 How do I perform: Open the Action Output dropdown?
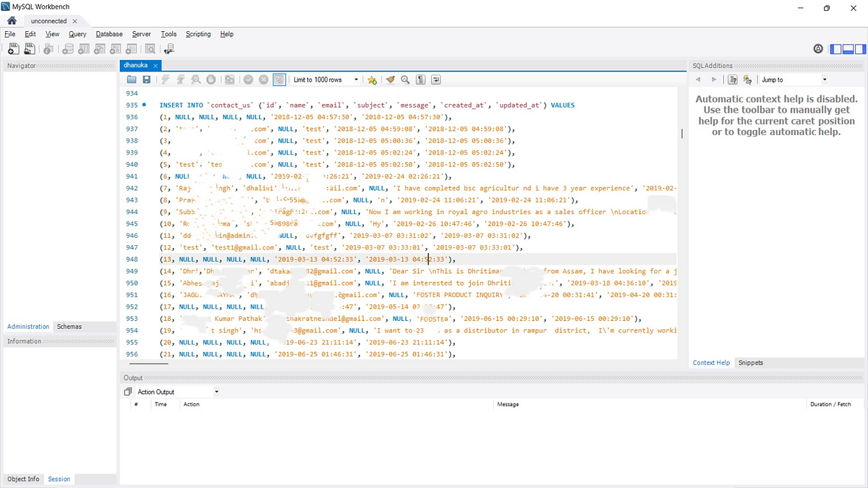pyautogui.click(x=216, y=391)
